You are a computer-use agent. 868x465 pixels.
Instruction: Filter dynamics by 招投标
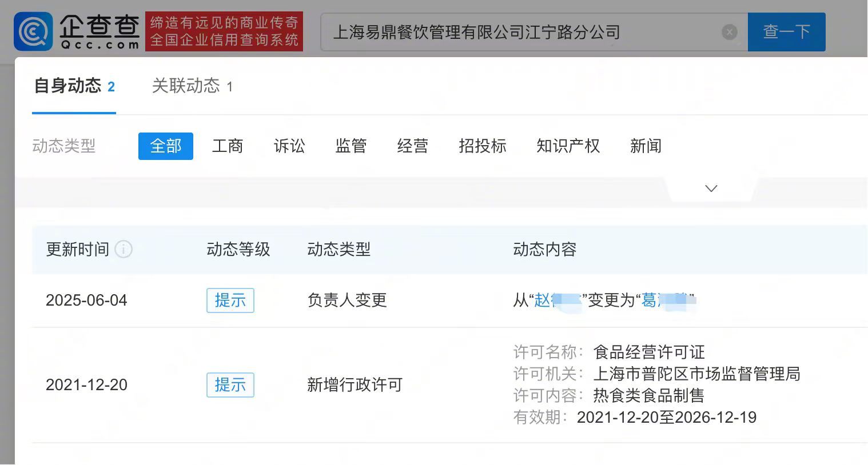tap(483, 146)
